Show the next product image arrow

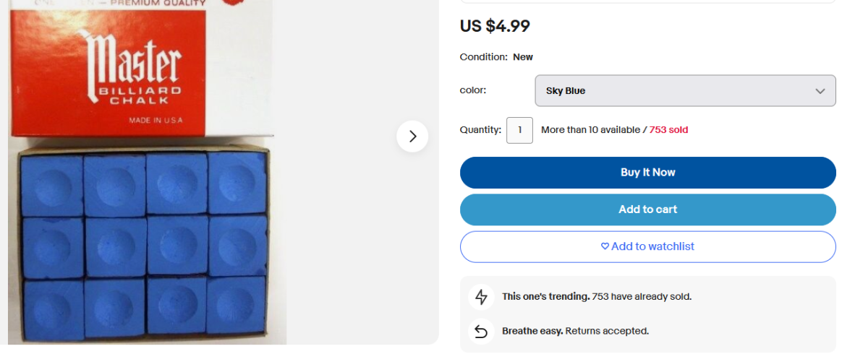[x=412, y=136]
